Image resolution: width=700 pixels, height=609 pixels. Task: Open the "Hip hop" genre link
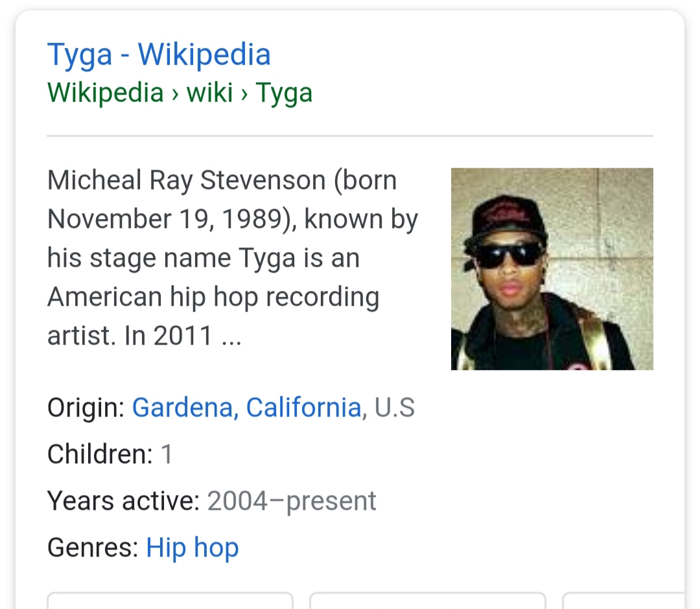pyautogui.click(x=192, y=547)
